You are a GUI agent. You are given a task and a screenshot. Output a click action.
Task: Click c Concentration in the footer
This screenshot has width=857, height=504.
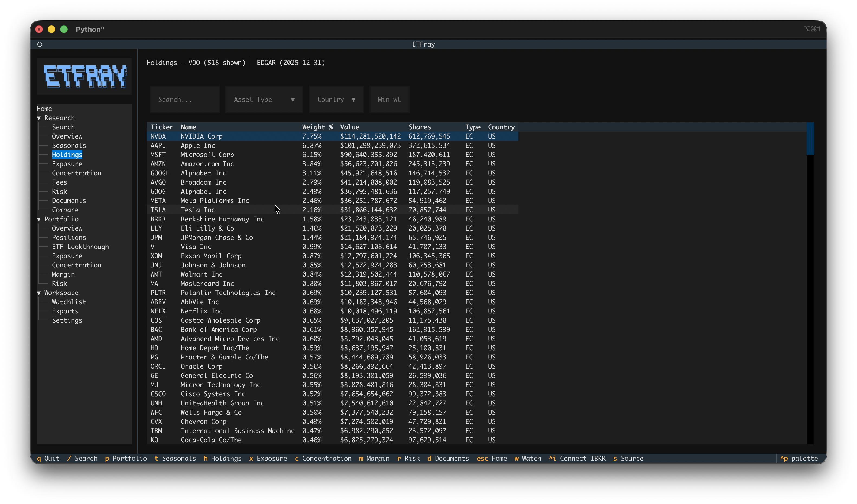point(323,459)
